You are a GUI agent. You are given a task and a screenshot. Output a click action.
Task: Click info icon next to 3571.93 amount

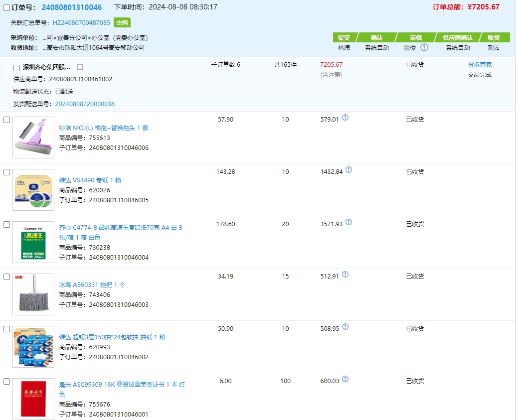coord(349,222)
